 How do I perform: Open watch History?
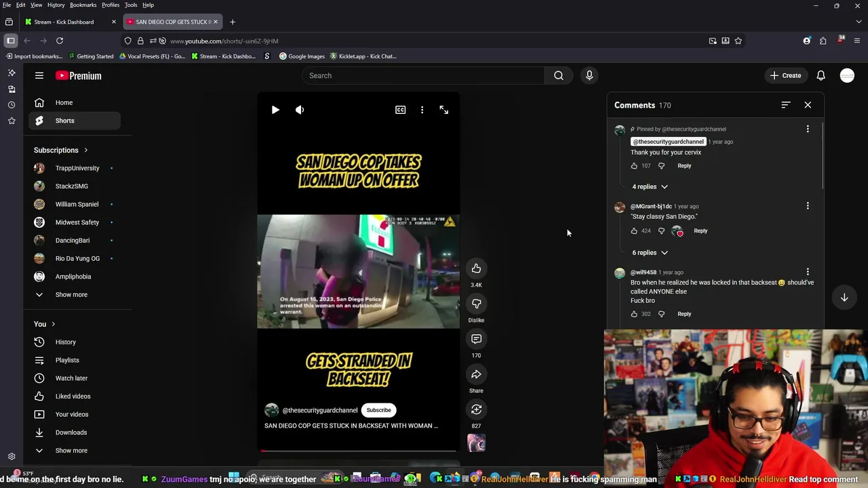(x=75, y=342)
